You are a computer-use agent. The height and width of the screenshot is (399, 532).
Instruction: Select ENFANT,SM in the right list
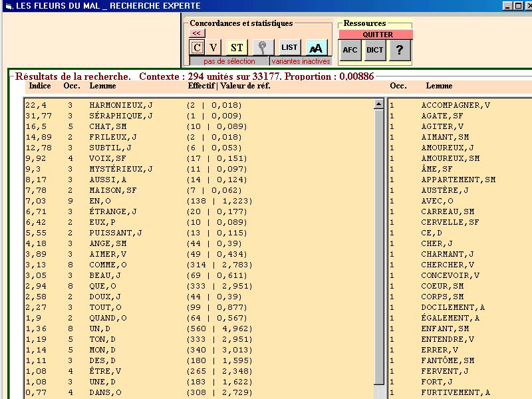pyautogui.click(x=460, y=329)
